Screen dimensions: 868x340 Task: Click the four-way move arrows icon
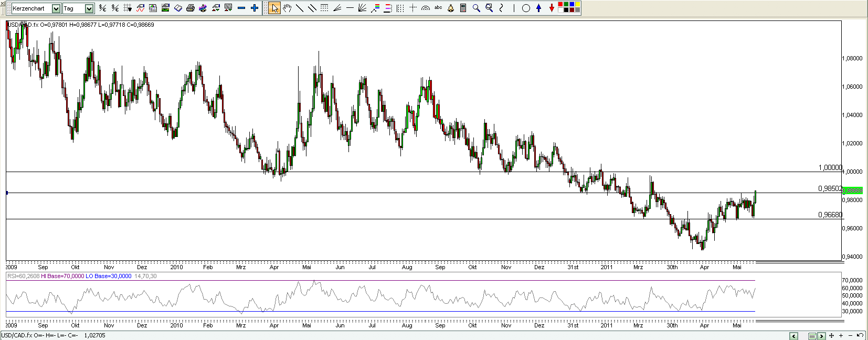831,336
